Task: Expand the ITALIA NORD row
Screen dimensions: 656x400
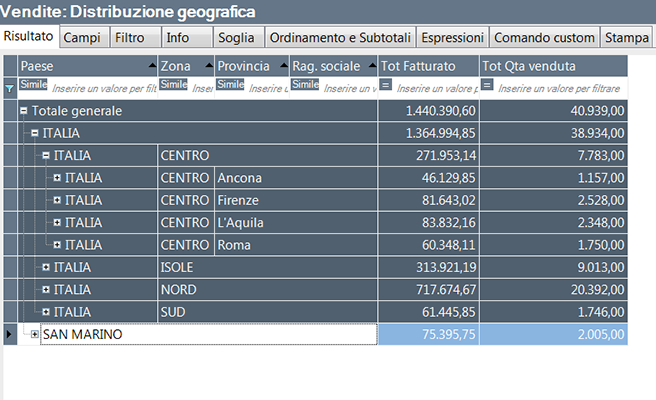Action: 46,290
